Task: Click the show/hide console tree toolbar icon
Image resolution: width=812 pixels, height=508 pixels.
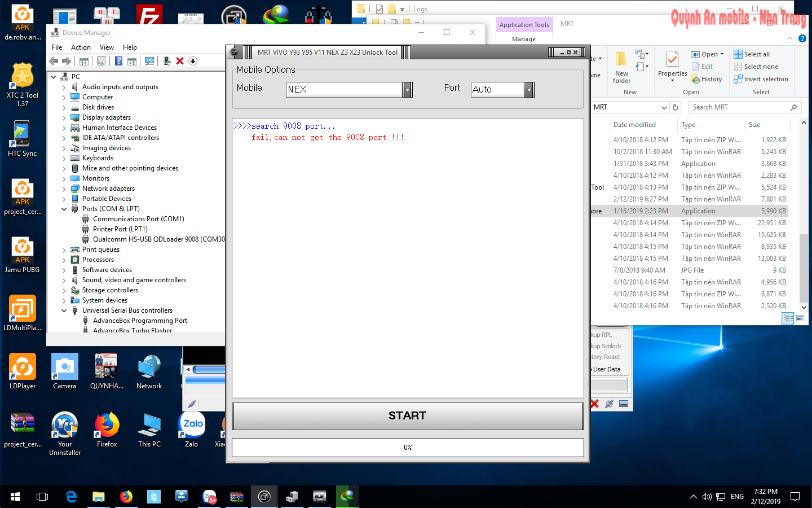Action: pos(83,61)
